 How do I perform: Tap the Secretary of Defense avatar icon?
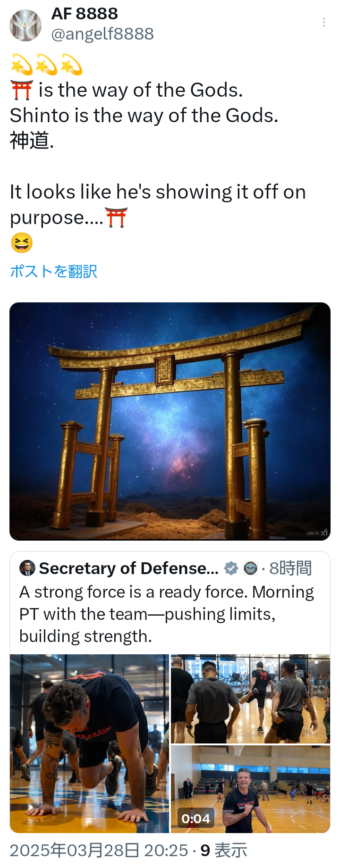27,568
